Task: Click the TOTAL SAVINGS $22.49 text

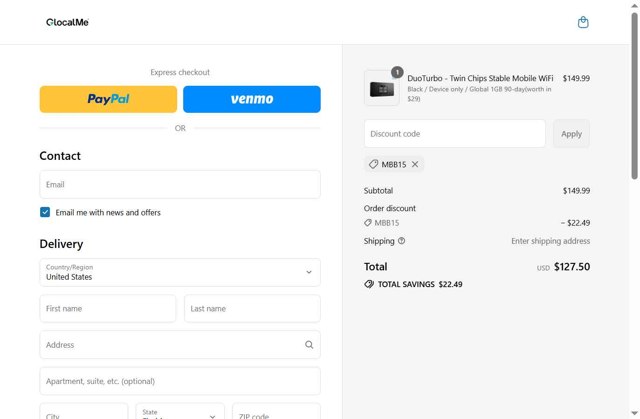Action: [420, 284]
